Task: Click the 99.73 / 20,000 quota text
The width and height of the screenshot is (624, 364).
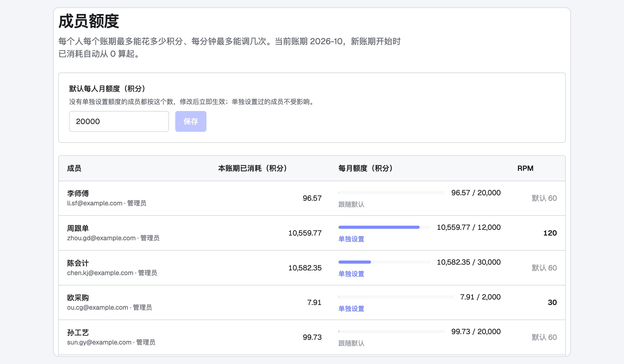Action: 476,332
